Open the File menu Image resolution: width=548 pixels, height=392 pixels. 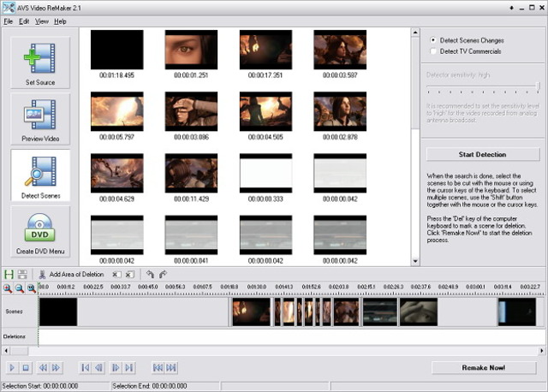tap(8, 21)
